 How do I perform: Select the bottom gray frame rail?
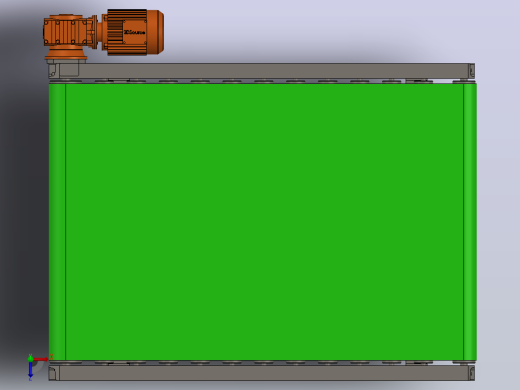tap(262, 373)
